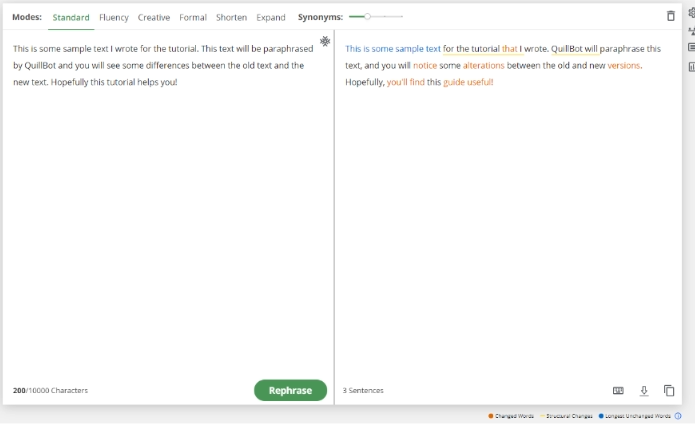Viewport: 695px width, 427px height.
Task: Switch to Expand mode
Action: pos(271,17)
